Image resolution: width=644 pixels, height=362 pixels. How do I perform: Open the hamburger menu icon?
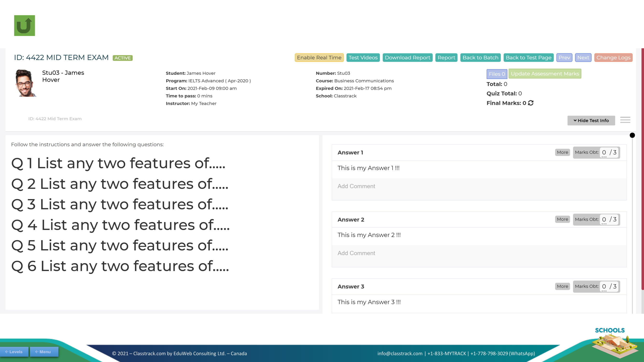pos(625,120)
